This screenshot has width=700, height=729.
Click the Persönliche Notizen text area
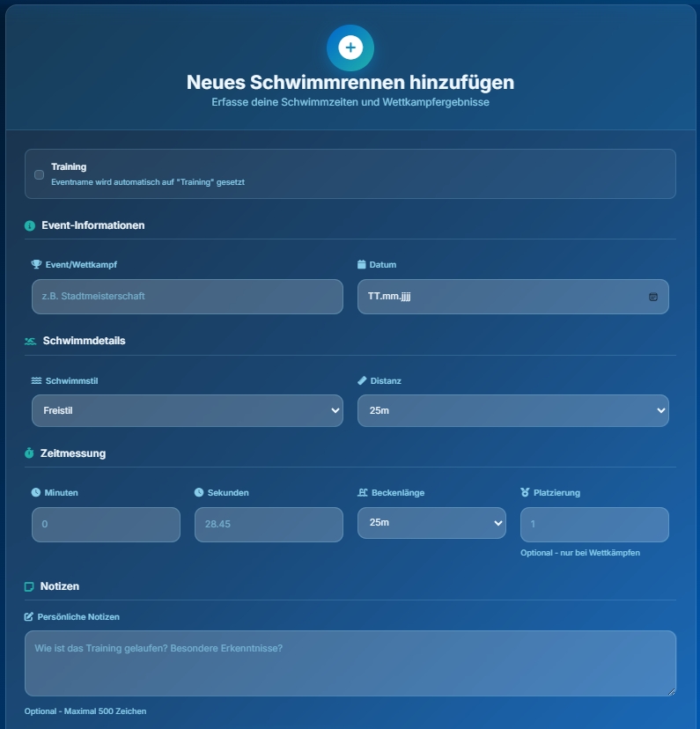[x=350, y=663]
